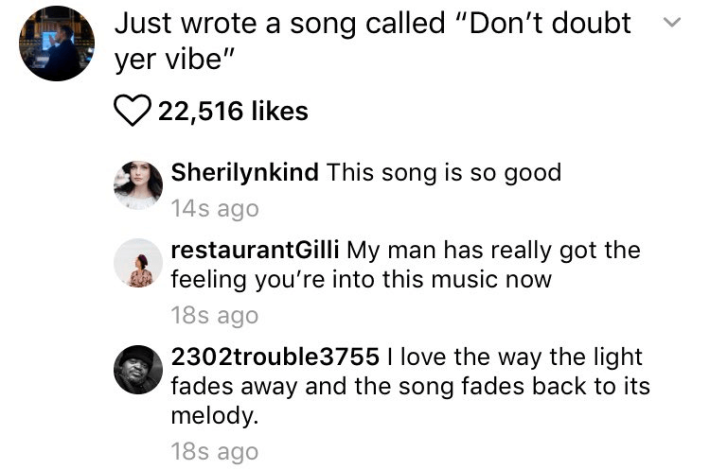Click "18s ago" under restaurantGilli's comment
710x470 pixels.
tap(214, 316)
